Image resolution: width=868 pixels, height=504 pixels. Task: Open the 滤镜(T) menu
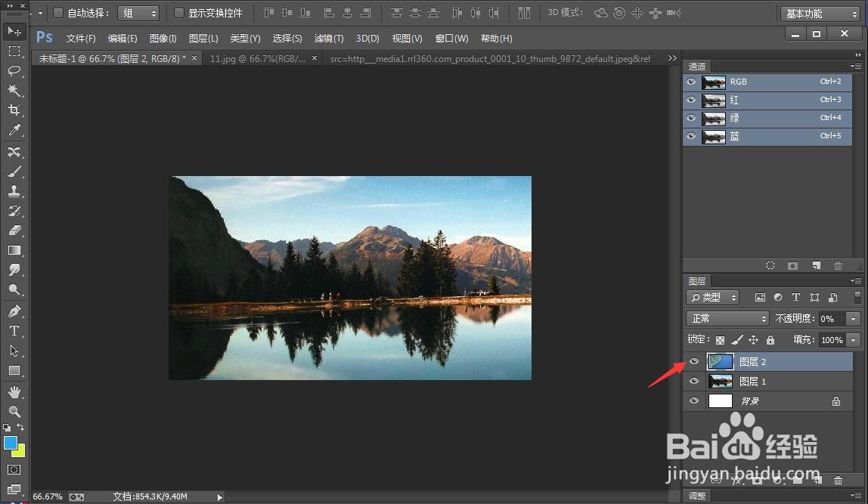[x=329, y=39]
